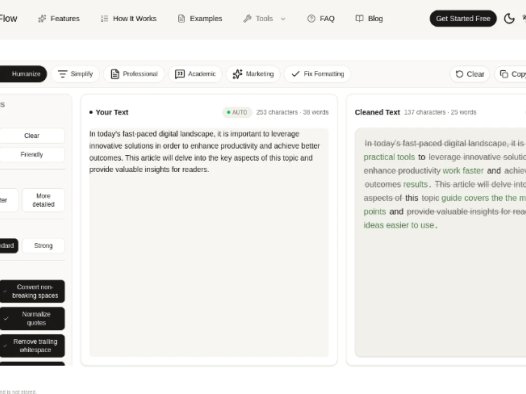Click the Simplify filter lines icon

pos(62,74)
